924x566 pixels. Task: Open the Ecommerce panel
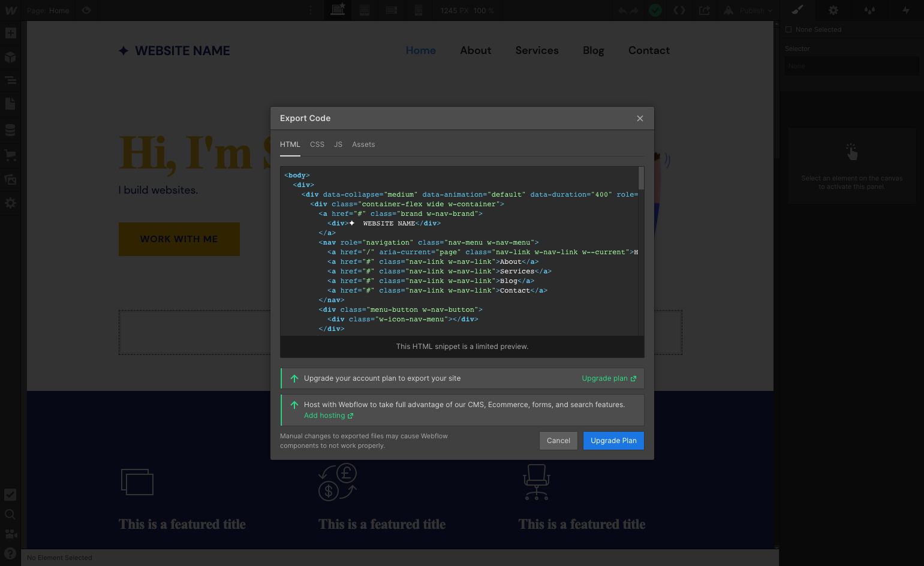10,155
